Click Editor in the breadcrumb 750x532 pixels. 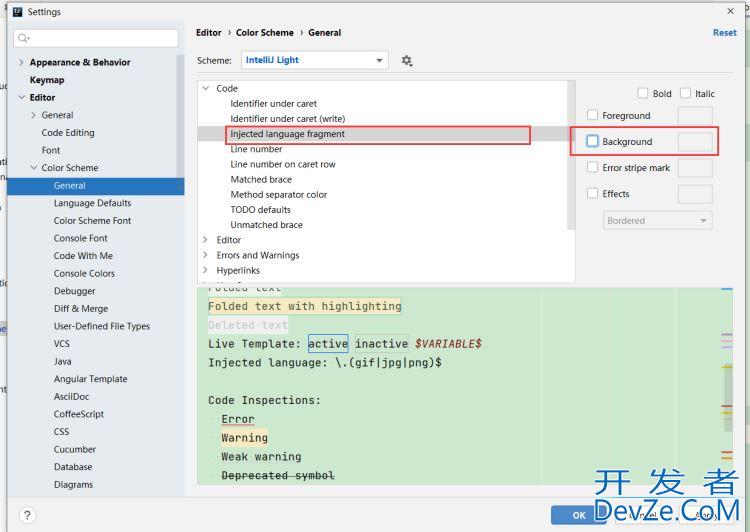click(x=209, y=33)
